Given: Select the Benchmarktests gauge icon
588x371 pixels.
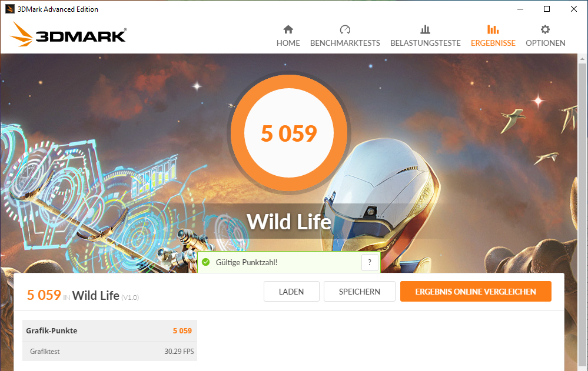Looking at the screenshot, I should (345, 29).
